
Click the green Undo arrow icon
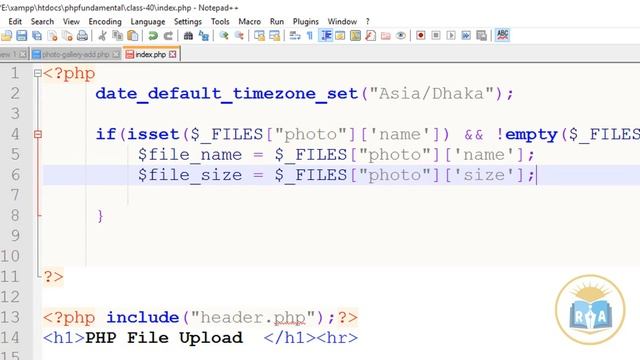pos(153,36)
